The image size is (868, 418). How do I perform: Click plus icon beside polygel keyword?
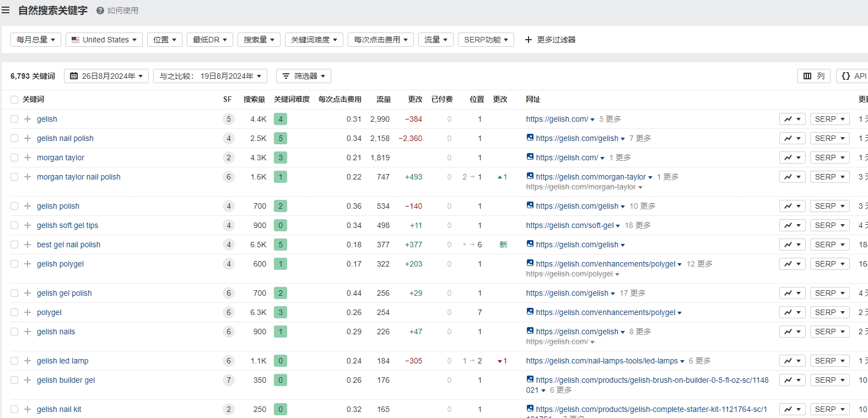point(28,312)
